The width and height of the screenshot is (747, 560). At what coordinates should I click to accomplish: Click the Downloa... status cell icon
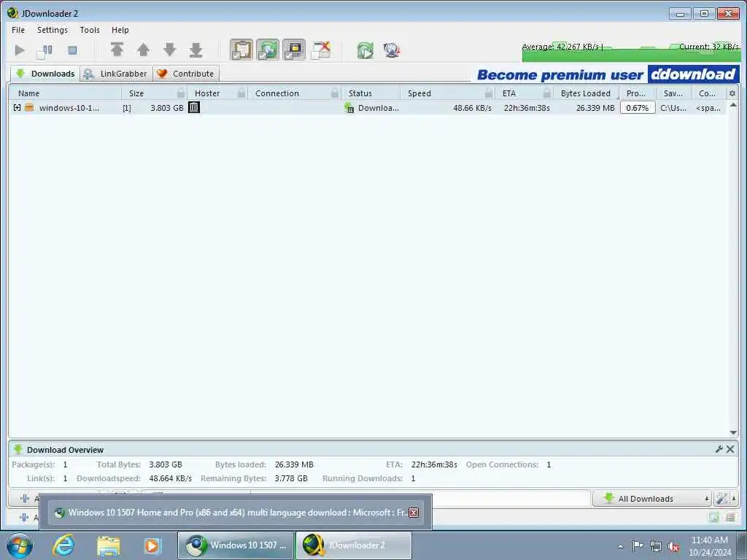tap(349, 108)
